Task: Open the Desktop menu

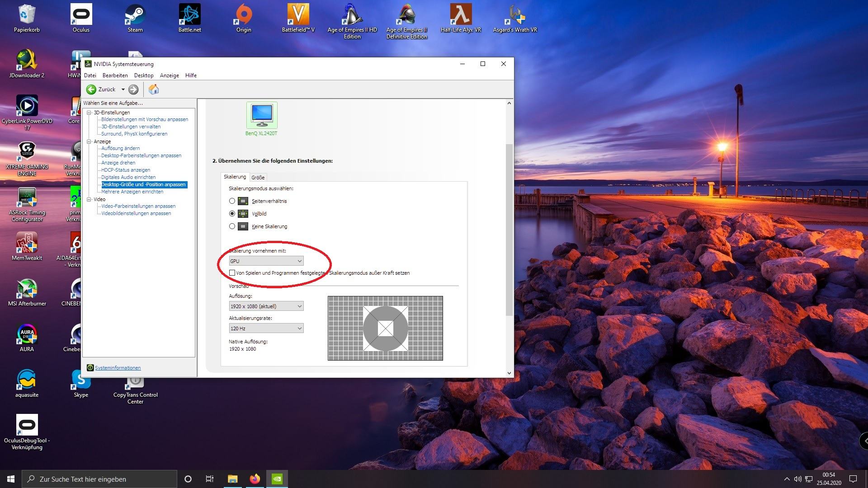Action: pos(144,75)
